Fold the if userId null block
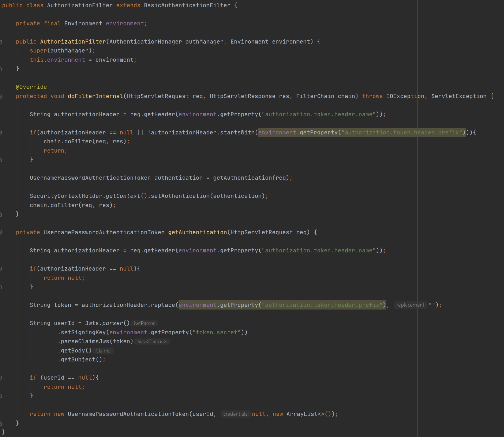 coord(1,378)
